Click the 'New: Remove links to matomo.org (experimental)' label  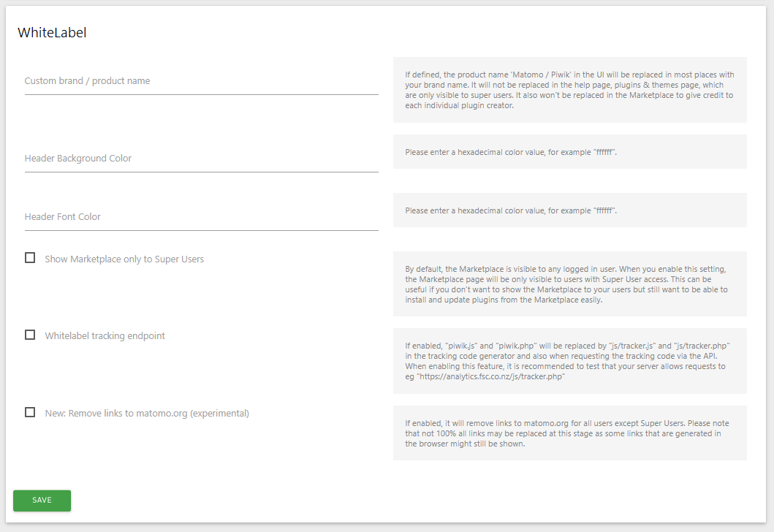[x=147, y=414]
